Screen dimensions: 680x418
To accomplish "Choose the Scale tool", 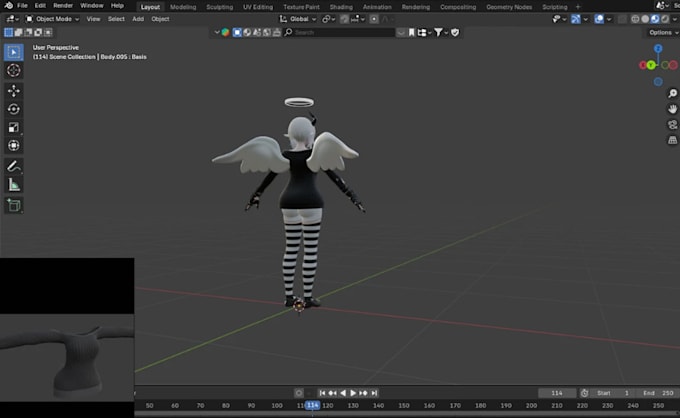I will [13, 127].
